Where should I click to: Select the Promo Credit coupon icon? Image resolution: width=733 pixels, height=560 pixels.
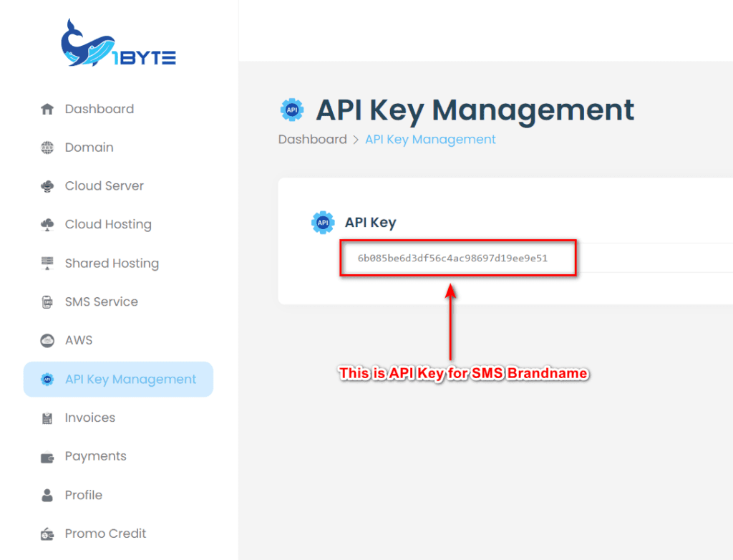tap(47, 534)
